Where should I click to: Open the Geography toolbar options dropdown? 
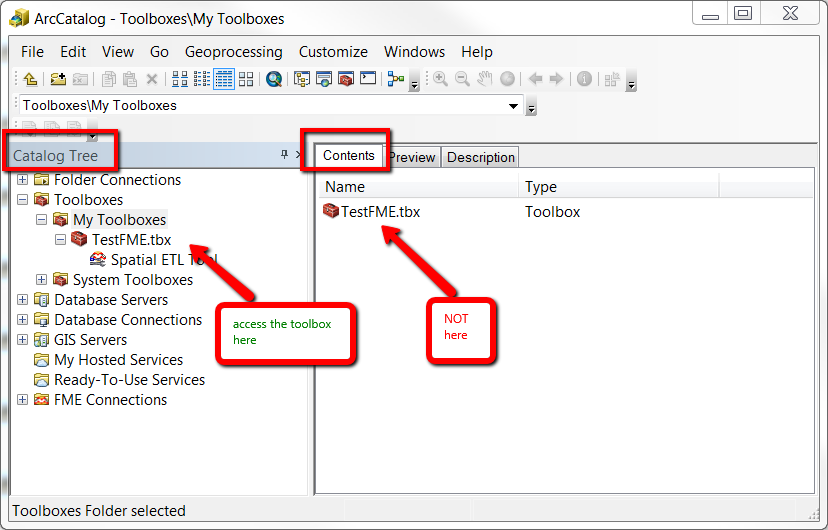pyautogui.click(x=631, y=80)
